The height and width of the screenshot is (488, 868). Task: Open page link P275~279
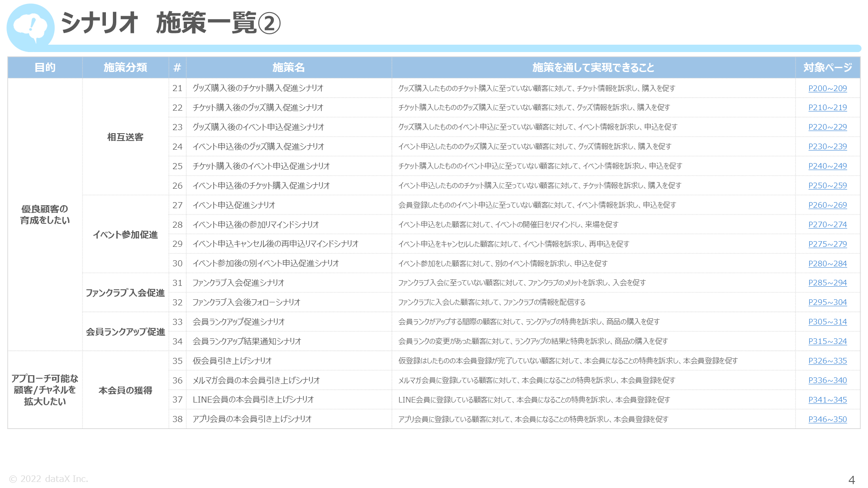[827, 244]
